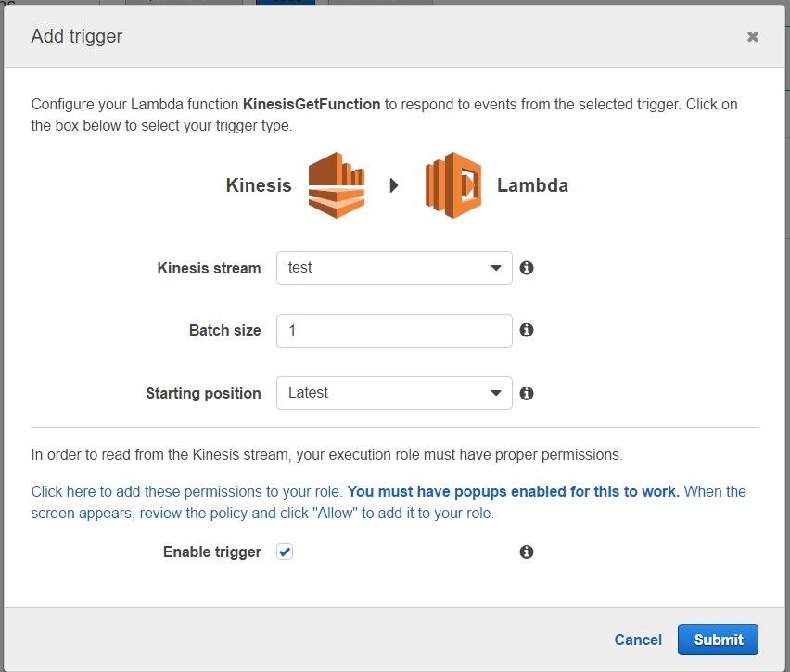Open the Kinesis stream dropdown
The height and width of the screenshot is (672, 790).
[394, 268]
